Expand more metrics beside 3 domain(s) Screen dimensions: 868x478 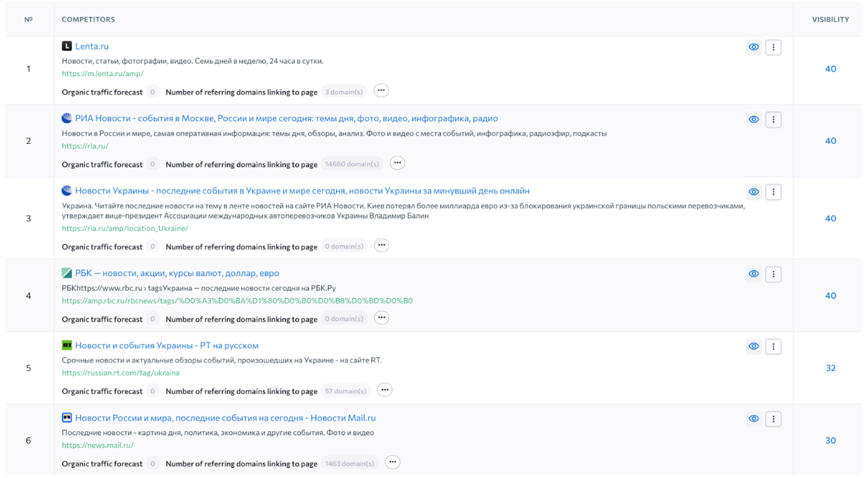(380, 91)
